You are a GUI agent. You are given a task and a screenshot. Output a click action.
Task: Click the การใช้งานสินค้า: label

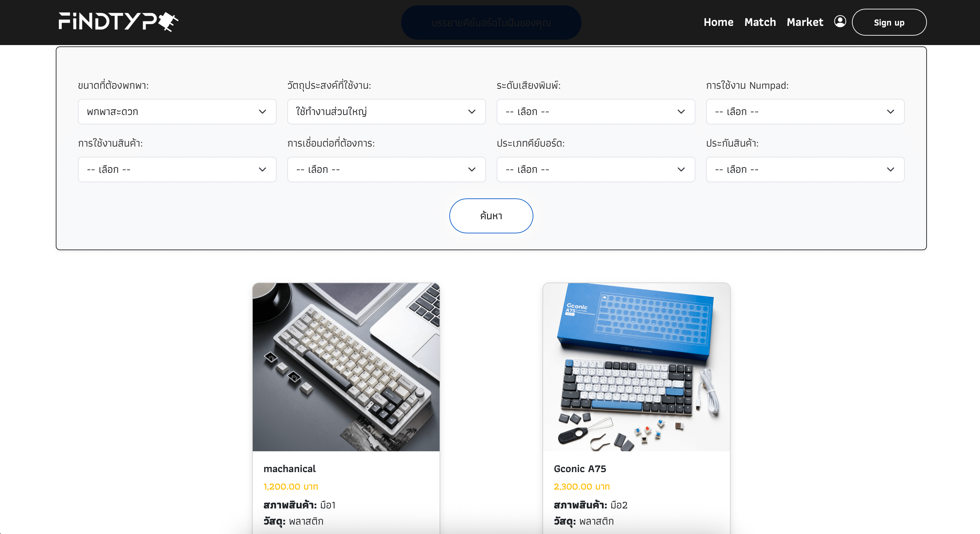pos(110,143)
